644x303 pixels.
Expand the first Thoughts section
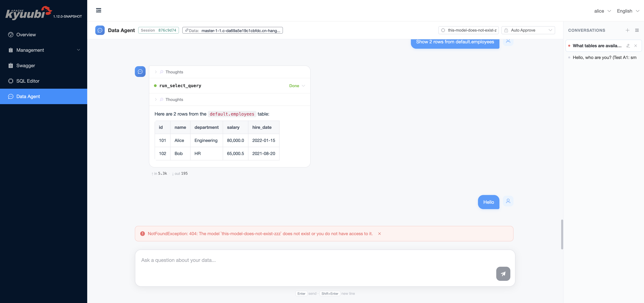[229, 72]
